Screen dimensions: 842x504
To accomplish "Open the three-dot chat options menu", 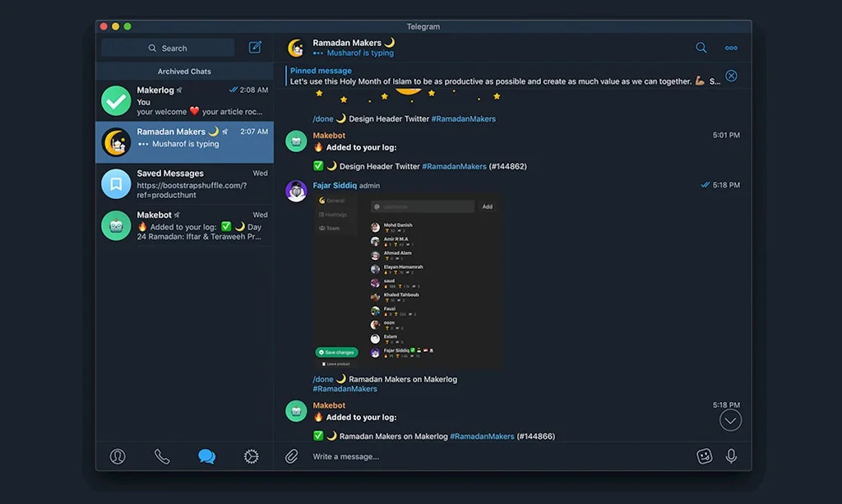I will (731, 48).
